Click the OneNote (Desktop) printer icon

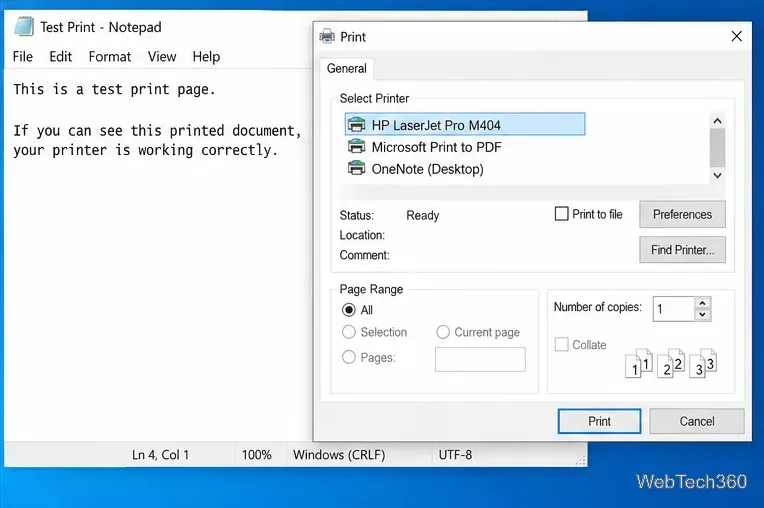click(x=356, y=168)
